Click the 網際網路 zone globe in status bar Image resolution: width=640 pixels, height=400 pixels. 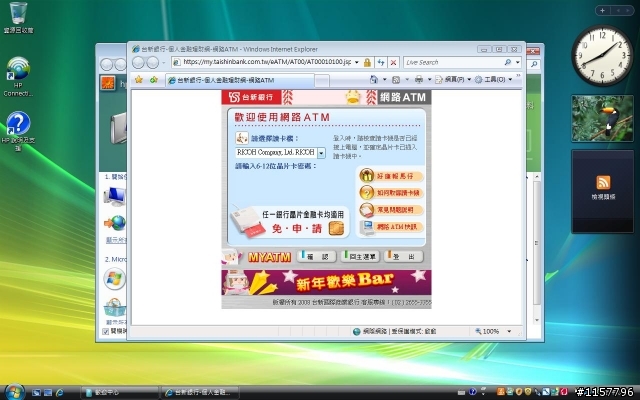click(357, 331)
